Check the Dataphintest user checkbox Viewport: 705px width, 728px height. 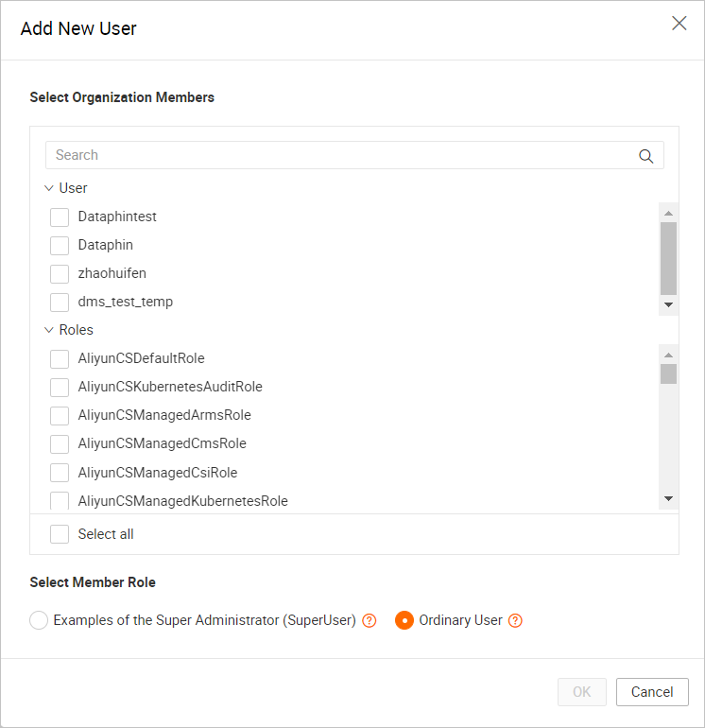[60, 217]
